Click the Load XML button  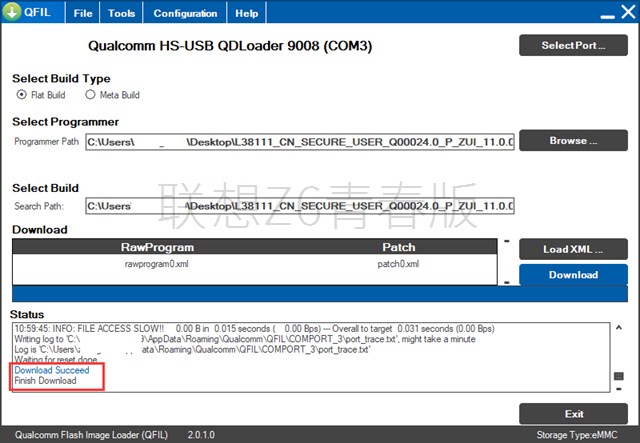point(573,249)
